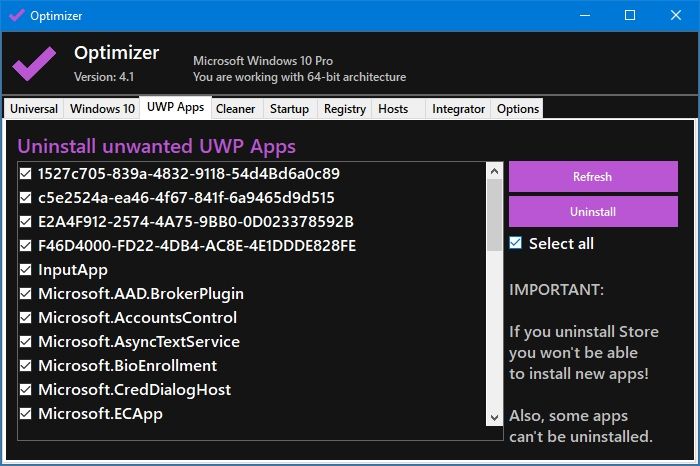700x466 pixels.
Task: Open the Integrator tab
Action: tap(458, 109)
